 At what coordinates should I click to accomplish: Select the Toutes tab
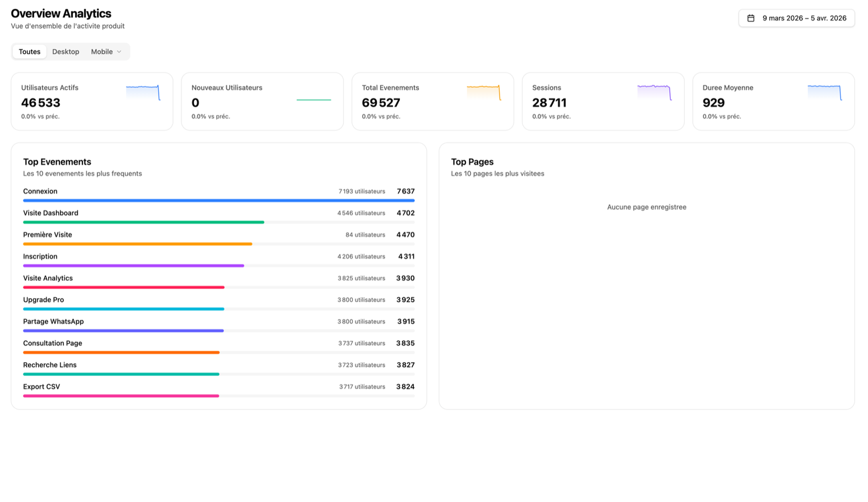30,51
